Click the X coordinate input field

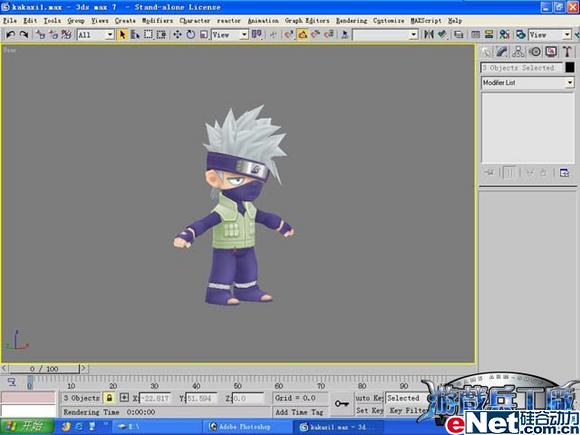click(x=155, y=398)
